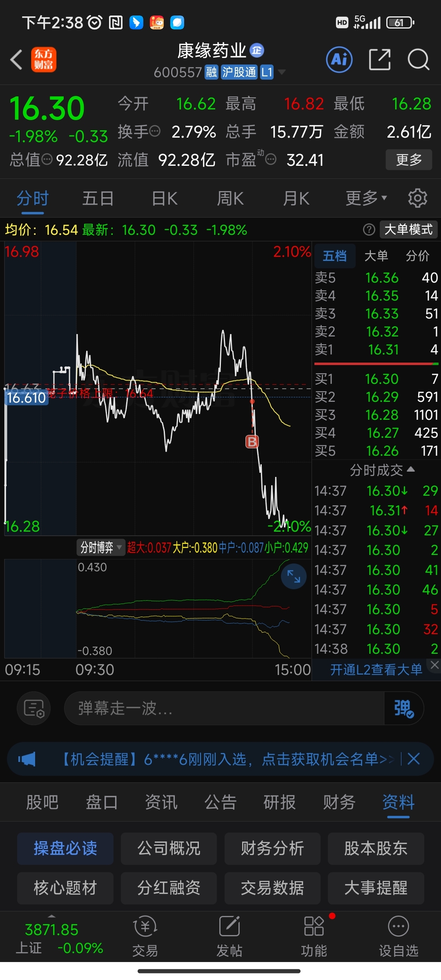441x980 pixels.
Task: Open the 更多 chart period dropdown
Action: click(366, 198)
